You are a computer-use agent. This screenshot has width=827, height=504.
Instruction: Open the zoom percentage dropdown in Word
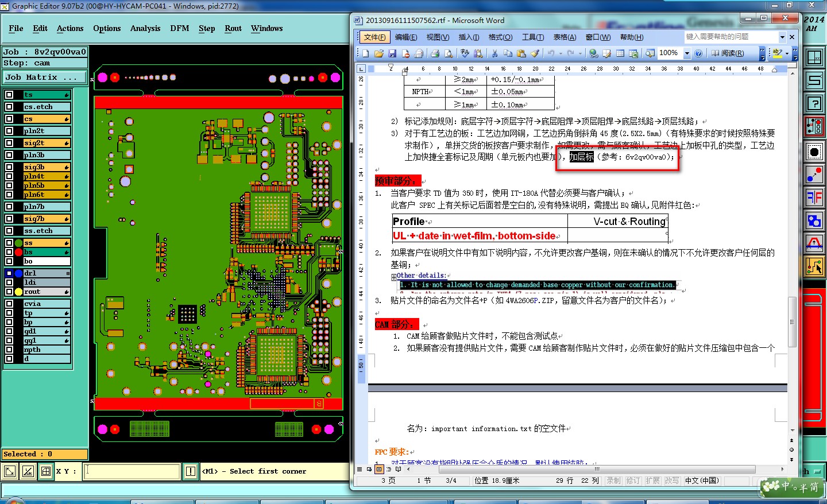coord(687,53)
